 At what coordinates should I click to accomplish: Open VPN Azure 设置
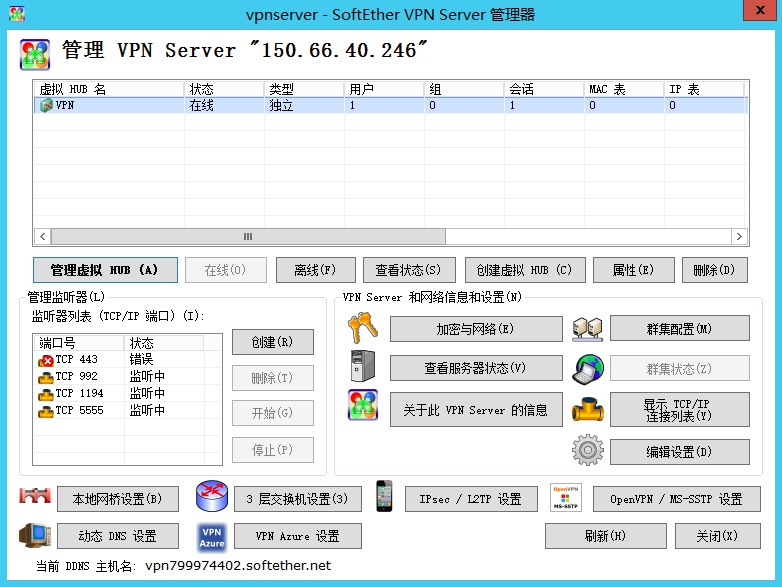tap(298, 536)
